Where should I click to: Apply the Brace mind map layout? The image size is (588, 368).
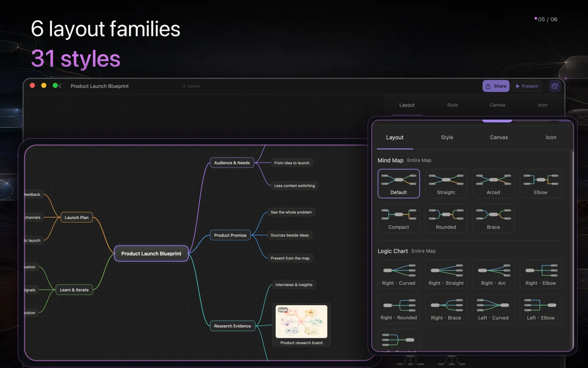click(x=493, y=219)
